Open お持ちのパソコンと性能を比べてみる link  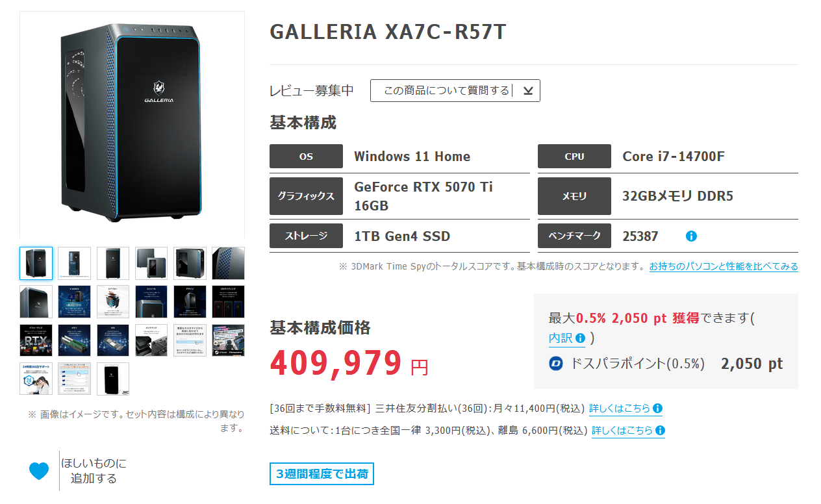(724, 266)
